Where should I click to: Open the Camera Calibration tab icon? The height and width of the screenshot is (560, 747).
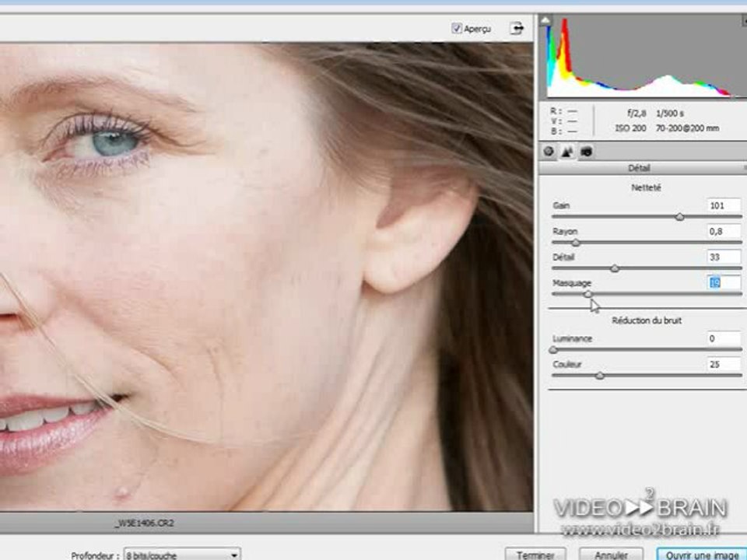pos(586,152)
